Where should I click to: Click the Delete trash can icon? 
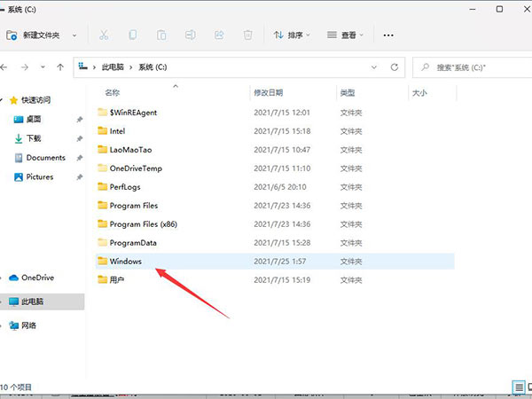point(248,35)
